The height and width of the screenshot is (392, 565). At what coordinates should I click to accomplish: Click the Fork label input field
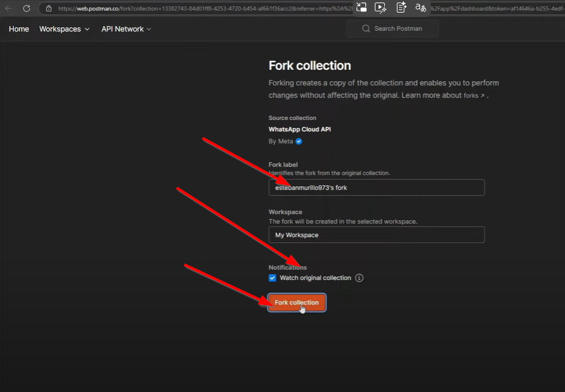pyautogui.click(x=377, y=187)
